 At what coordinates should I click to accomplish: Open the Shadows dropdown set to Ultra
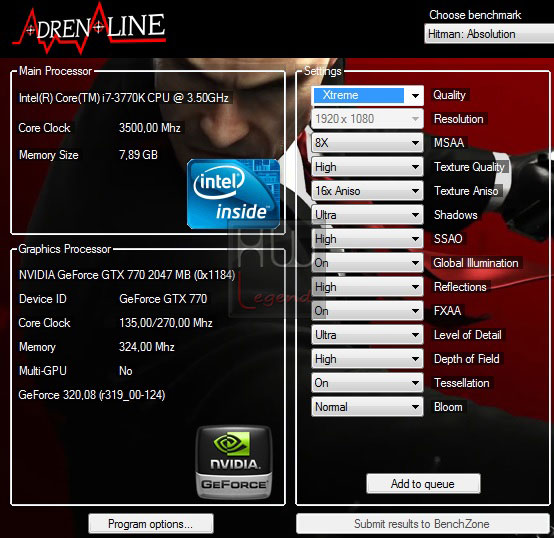coord(367,215)
